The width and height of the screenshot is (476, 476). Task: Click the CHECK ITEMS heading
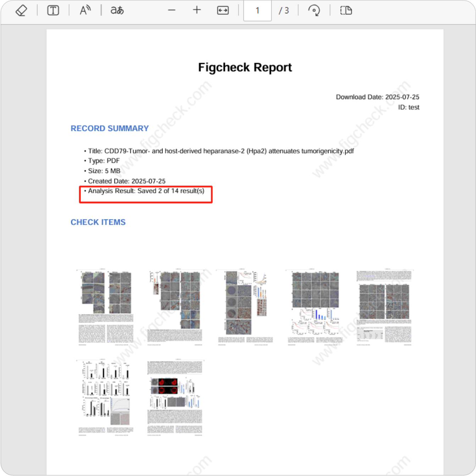[98, 222]
